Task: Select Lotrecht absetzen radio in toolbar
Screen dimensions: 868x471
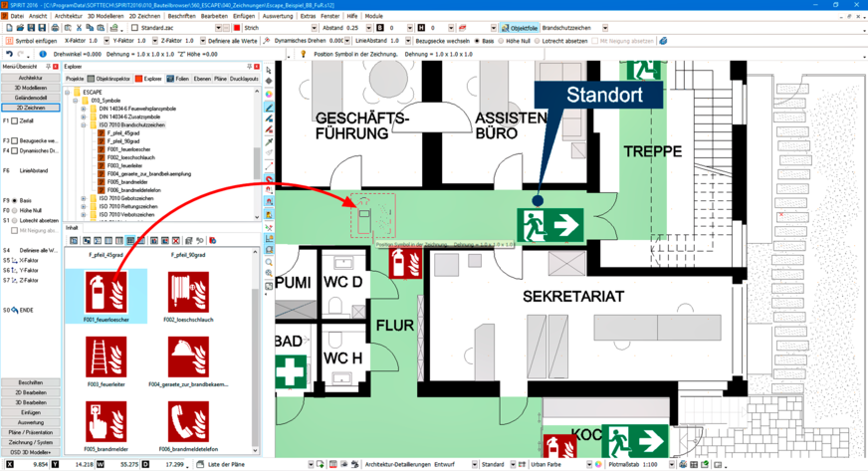Action: click(537, 41)
